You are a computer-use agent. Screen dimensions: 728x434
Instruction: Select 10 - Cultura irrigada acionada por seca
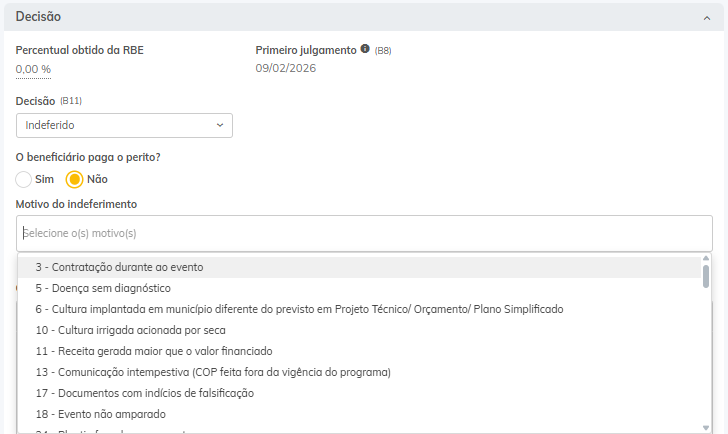130,330
